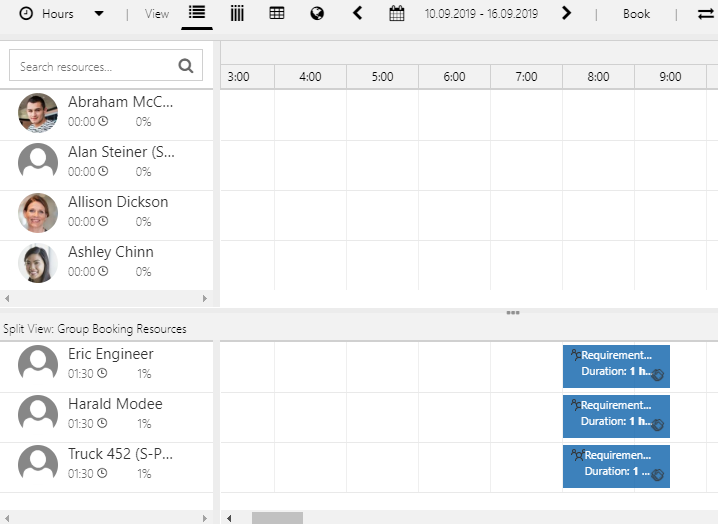This screenshot has height=524, width=718.
Task: Click top resource list scroll-right arrow
Action: (205, 298)
